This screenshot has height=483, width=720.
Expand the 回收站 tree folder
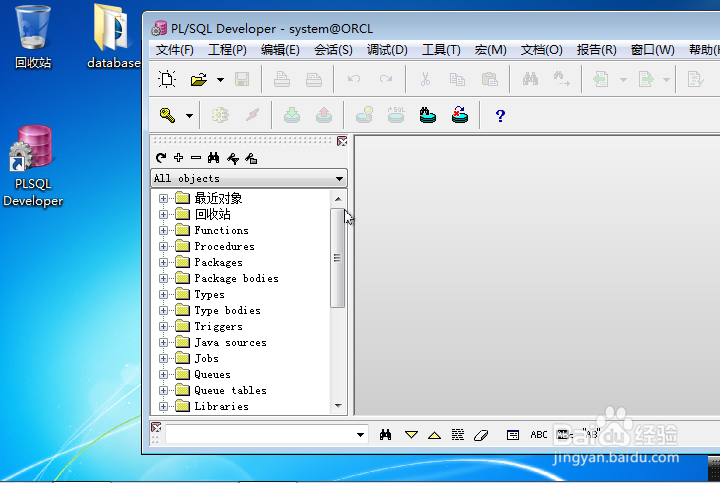coord(163,214)
